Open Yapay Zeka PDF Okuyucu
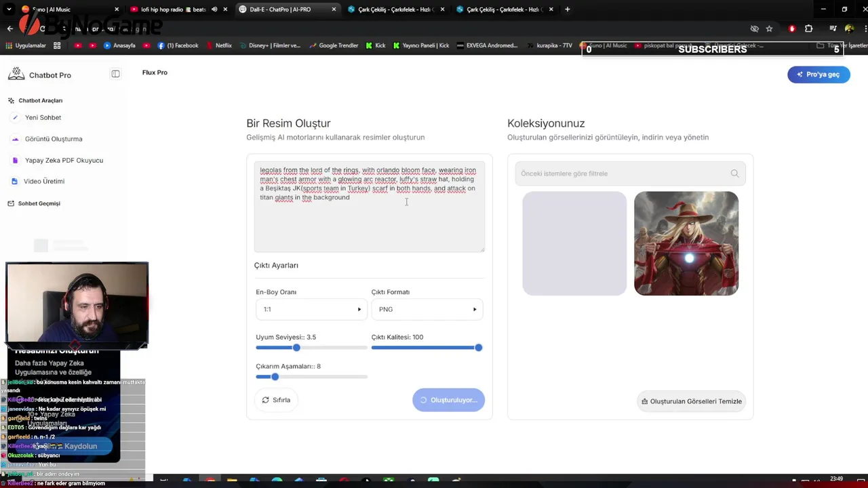868x488 pixels. [x=64, y=161]
